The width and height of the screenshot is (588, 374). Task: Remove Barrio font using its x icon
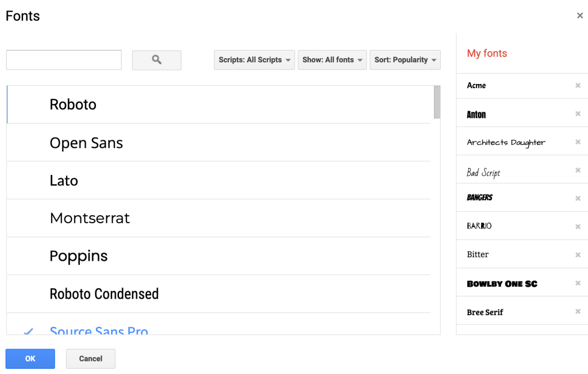pyautogui.click(x=578, y=227)
